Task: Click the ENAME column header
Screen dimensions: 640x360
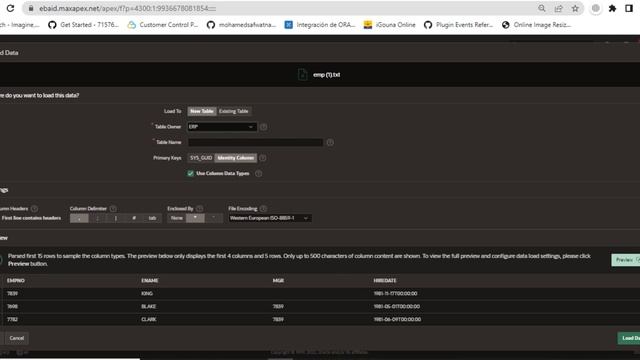Action: tap(150, 281)
